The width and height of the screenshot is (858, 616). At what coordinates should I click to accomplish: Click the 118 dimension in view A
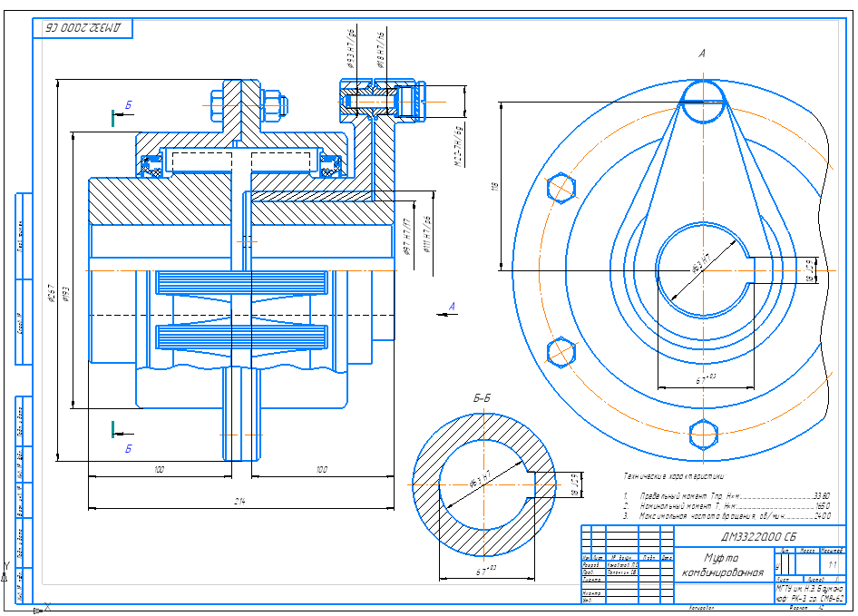(x=495, y=186)
